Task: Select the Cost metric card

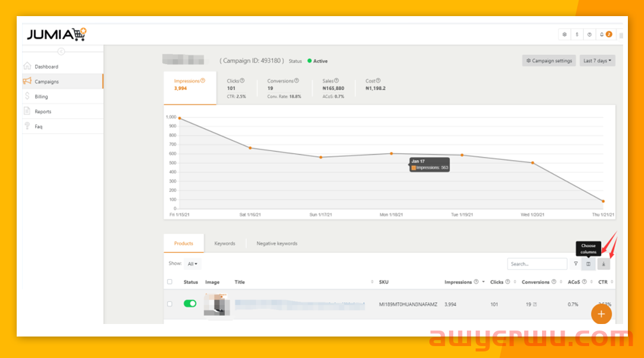Action: pos(376,84)
